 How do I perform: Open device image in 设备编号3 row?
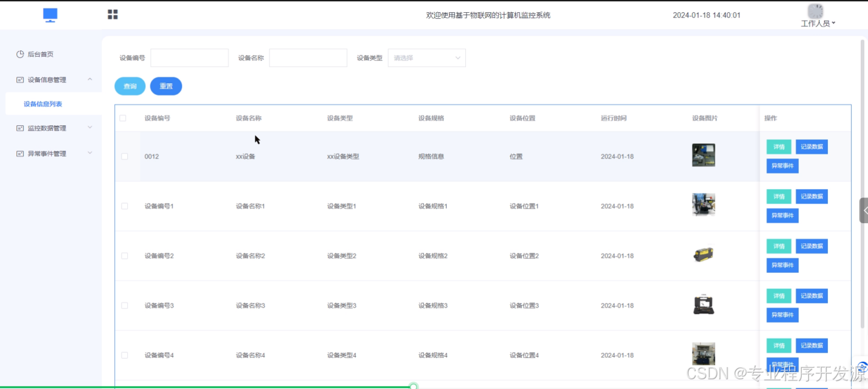pyautogui.click(x=704, y=305)
